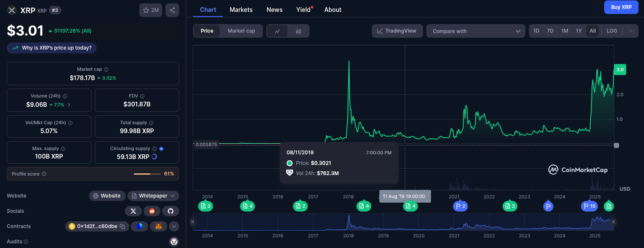Switch to line chart view
The width and height of the screenshot is (644, 248).
tap(278, 31)
